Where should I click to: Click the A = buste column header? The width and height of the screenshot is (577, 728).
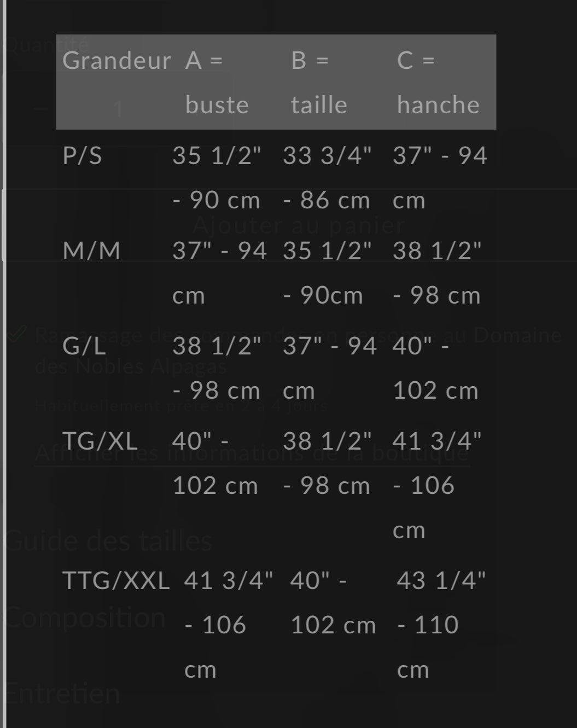coord(217,82)
